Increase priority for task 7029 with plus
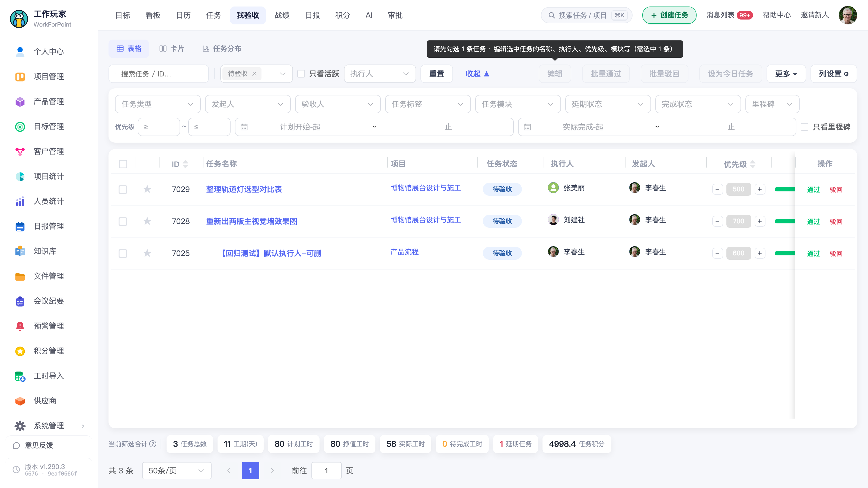The width and height of the screenshot is (868, 488). pos(759,189)
